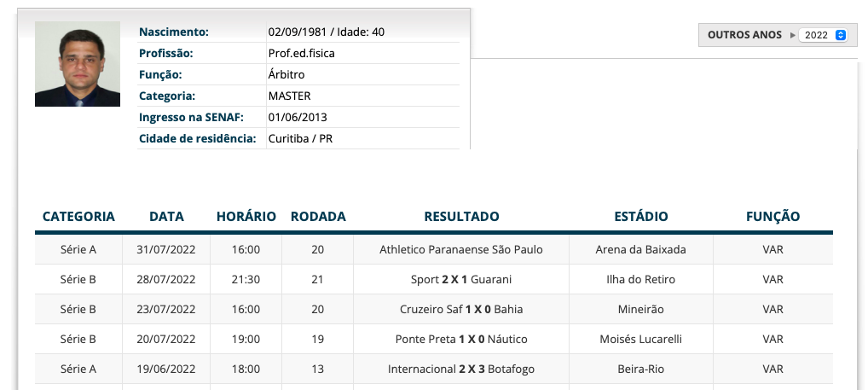
Task: Open the Ponte Preta 1 X 0 Náutico match
Action: (x=461, y=340)
